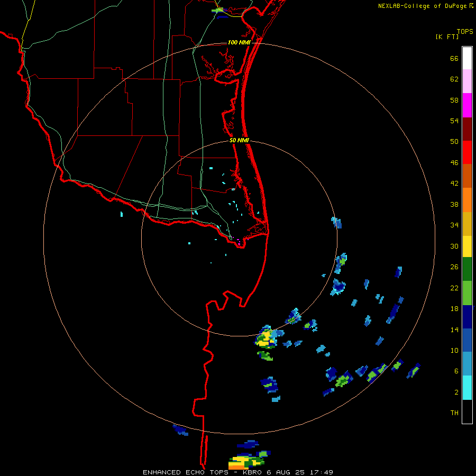Click the 42 legend value
This screenshot has height=476, width=476.
454,184
